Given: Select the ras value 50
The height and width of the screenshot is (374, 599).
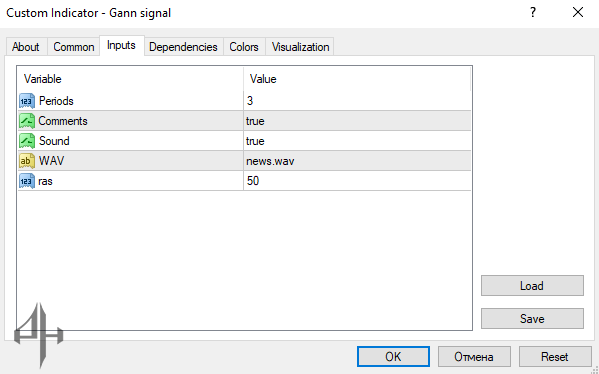Looking at the screenshot, I should tap(253, 181).
